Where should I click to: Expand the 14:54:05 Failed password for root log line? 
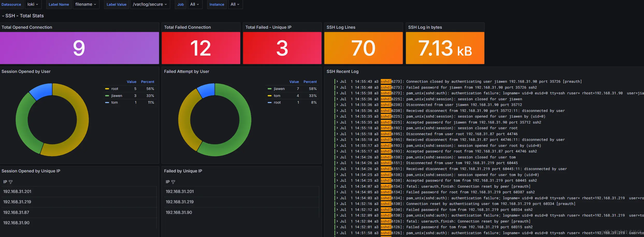(x=337, y=192)
